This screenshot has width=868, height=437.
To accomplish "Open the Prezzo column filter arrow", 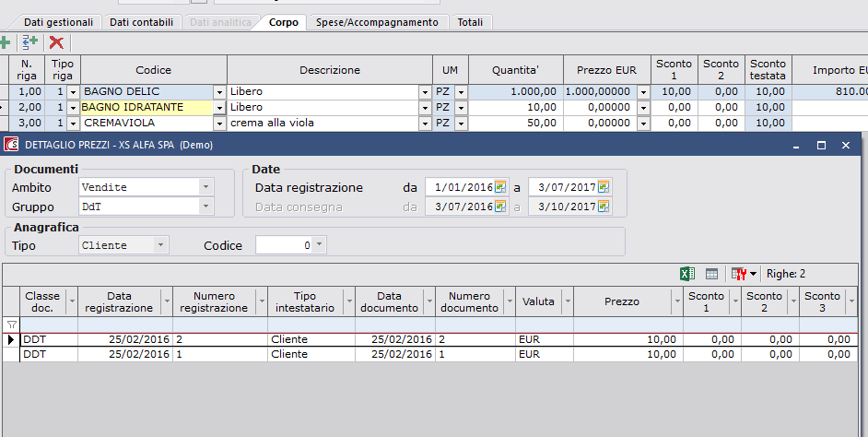I will pyautogui.click(x=674, y=301).
